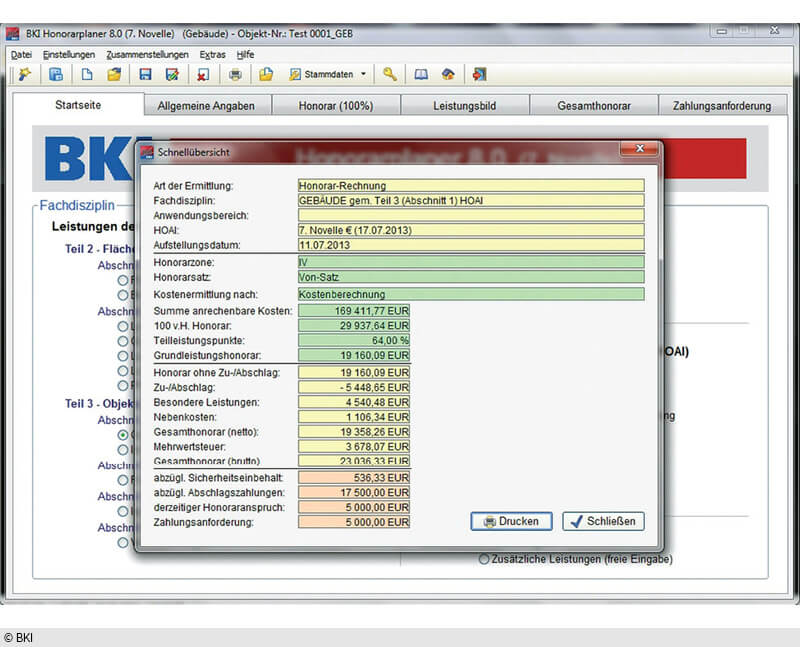Image resolution: width=800 pixels, height=647 pixels.
Task: Click the Nebenkosten value 1 106,34 EUR
Action: 354,417
